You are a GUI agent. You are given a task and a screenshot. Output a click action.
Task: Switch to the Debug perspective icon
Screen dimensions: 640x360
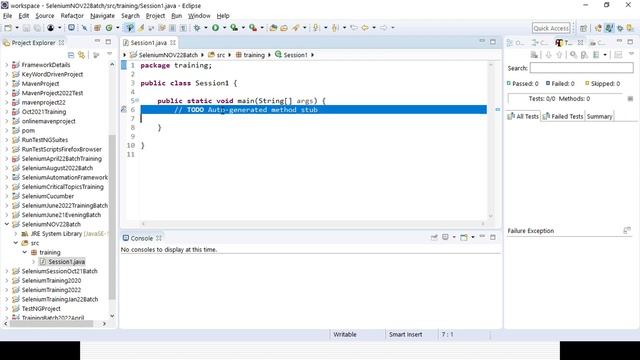click(620, 28)
